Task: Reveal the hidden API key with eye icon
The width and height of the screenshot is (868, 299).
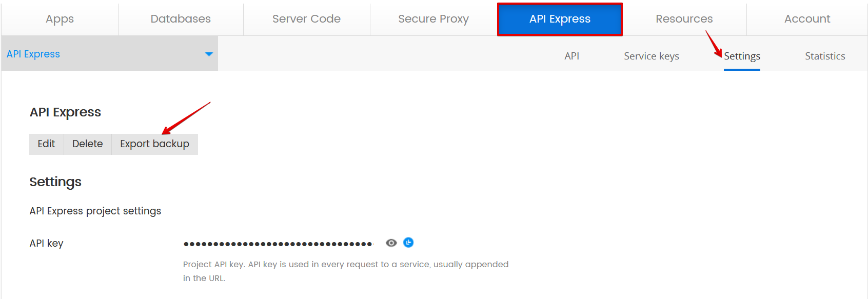Action: (x=391, y=243)
